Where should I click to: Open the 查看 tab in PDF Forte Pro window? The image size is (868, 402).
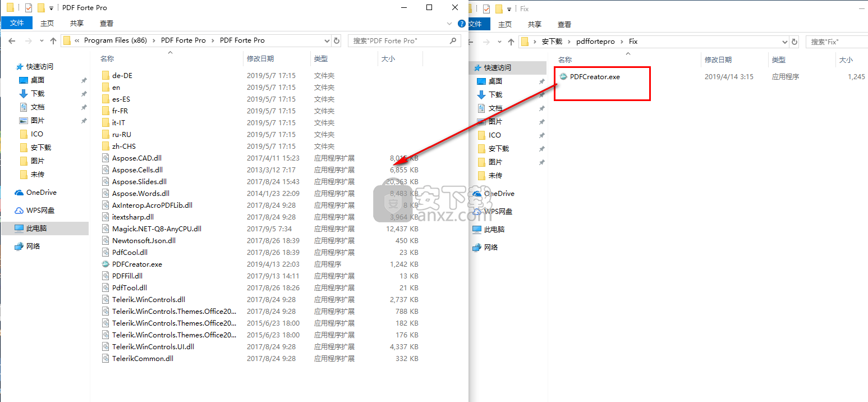click(x=107, y=23)
